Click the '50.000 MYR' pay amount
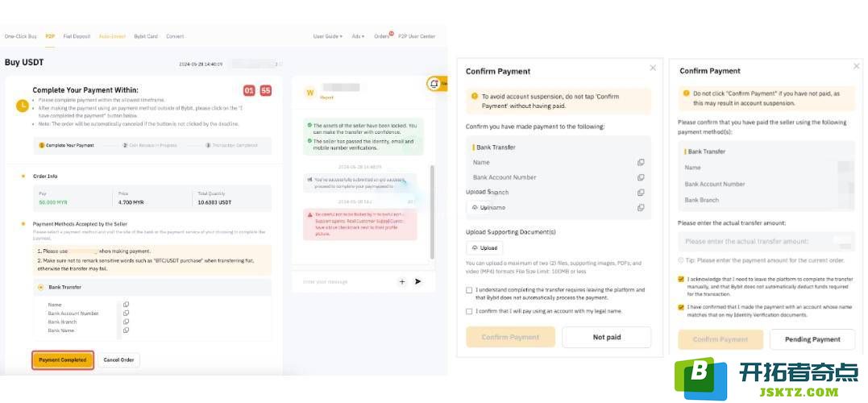This screenshot has width=868, height=403. (x=53, y=202)
